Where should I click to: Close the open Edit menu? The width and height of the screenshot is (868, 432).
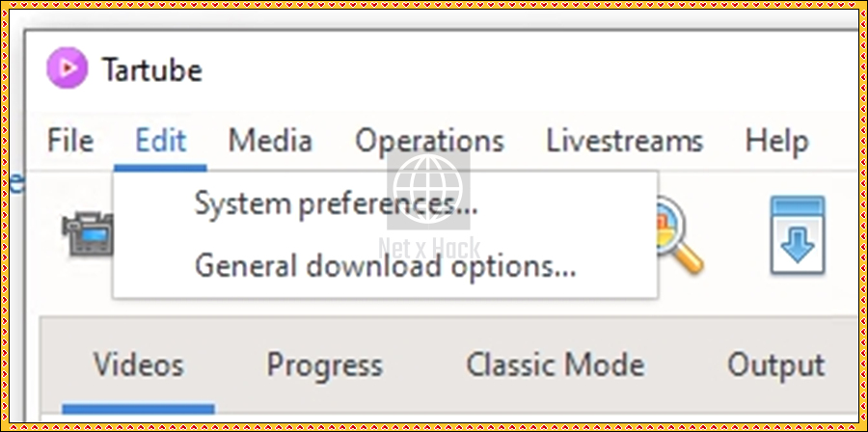point(161,141)
